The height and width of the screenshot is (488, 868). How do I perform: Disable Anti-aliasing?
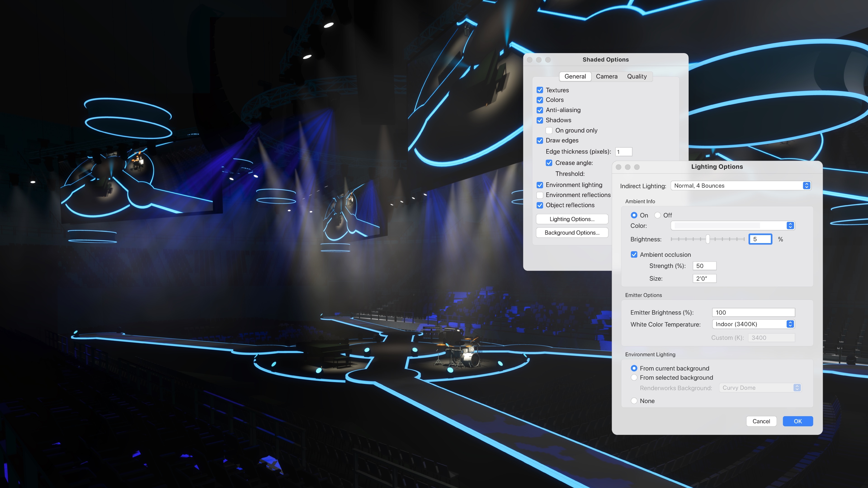pos(540,110)
